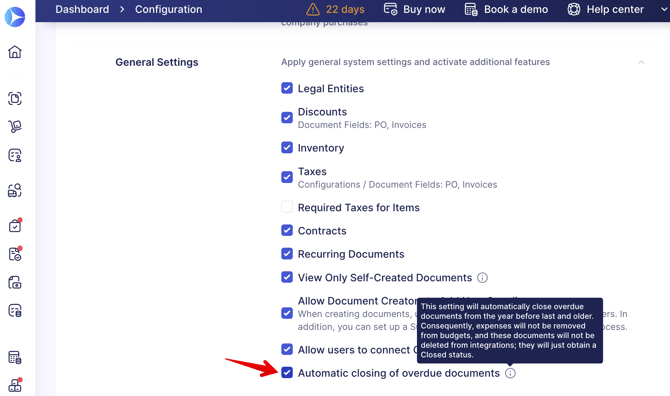Open the people search sidebar icon
The width and height of the screenshot is (670, 396).
click(x=15, y=190)
